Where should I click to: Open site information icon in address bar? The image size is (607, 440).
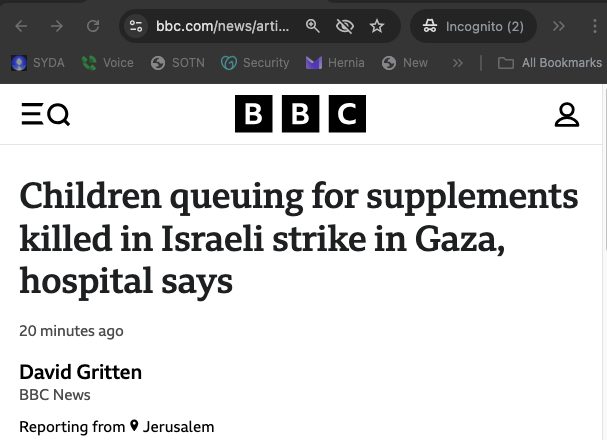tap(137, 26)
